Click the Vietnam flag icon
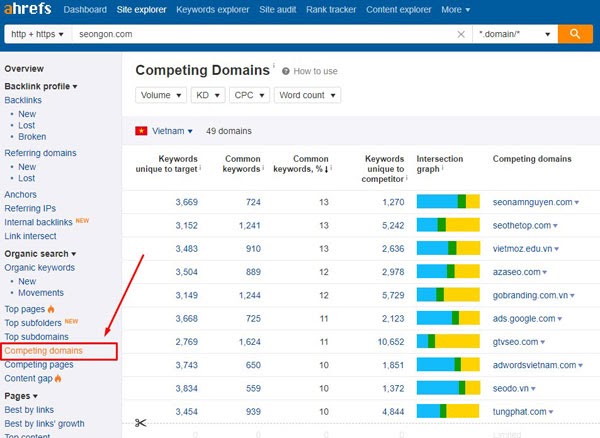 click(x=141, y=131)
